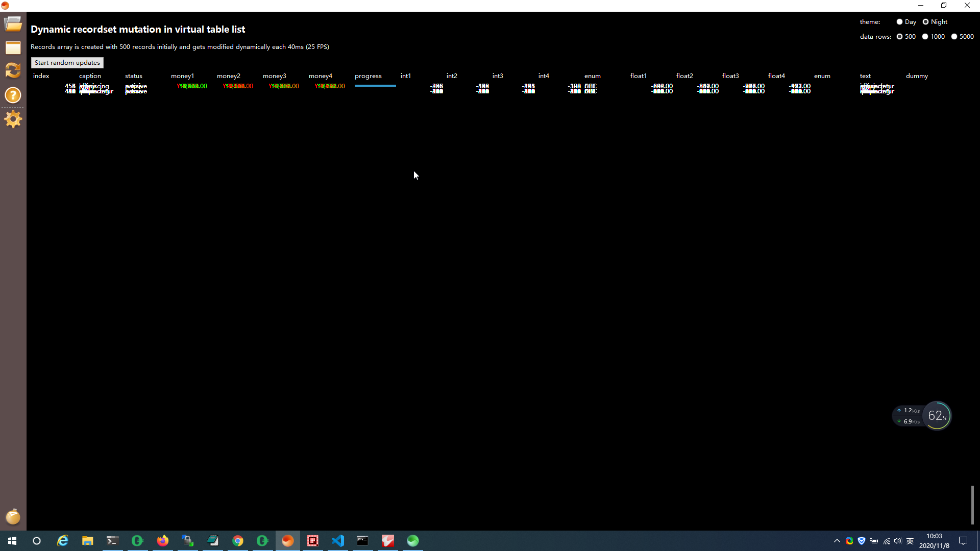Set data rows to 5000

tap(954, 37)
